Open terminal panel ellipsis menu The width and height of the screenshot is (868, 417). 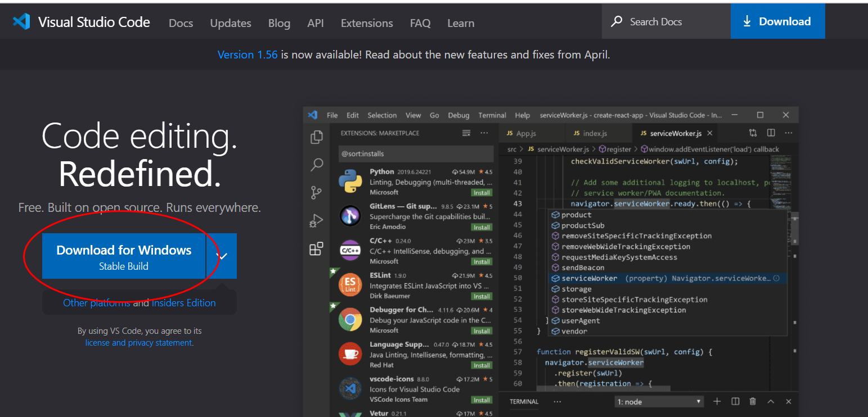[557, 401]
